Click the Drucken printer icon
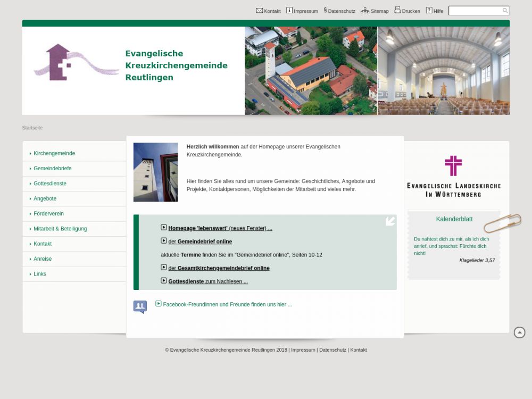The image size is (532, 399). [397, 10]
